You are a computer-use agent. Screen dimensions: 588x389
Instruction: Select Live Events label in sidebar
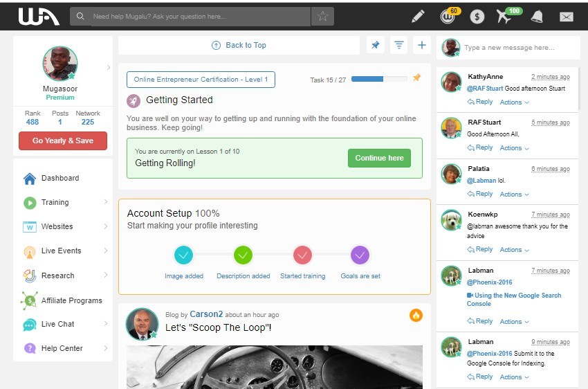(x=61, y=251)
